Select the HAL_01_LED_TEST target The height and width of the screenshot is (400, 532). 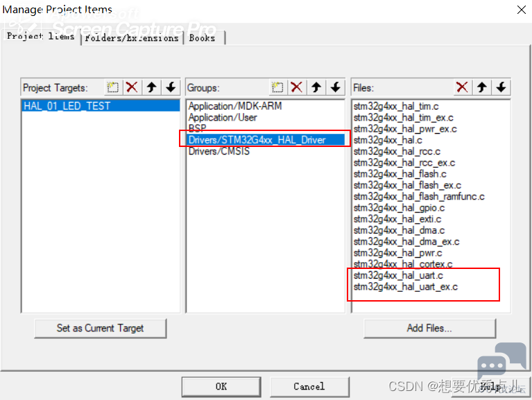click(101, 106)
